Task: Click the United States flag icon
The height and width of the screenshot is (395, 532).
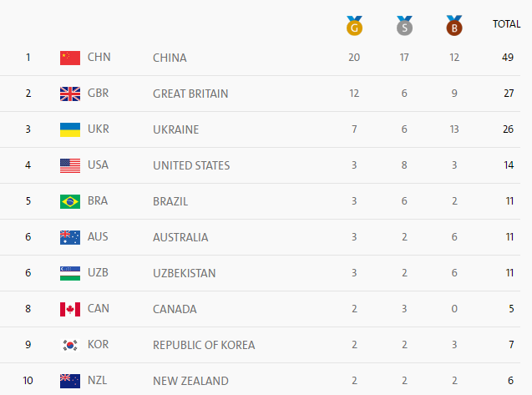Action: (70, 165)
